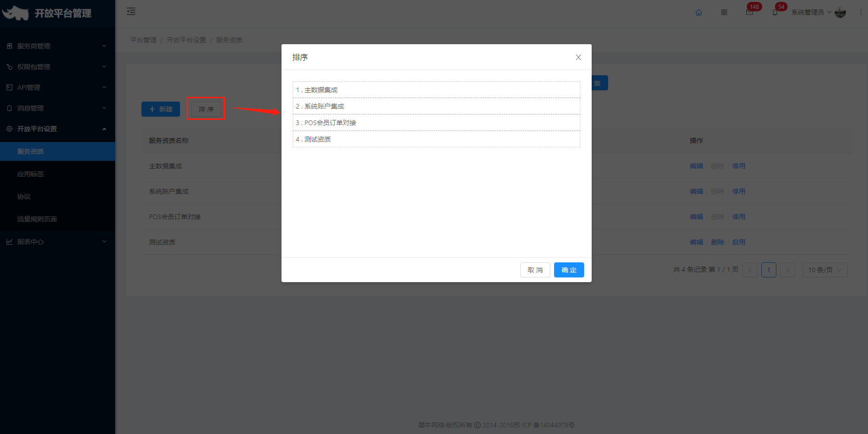Expand the 权限包管理 menu chevron
Viewport: 868px width, 434px height.
104,67
